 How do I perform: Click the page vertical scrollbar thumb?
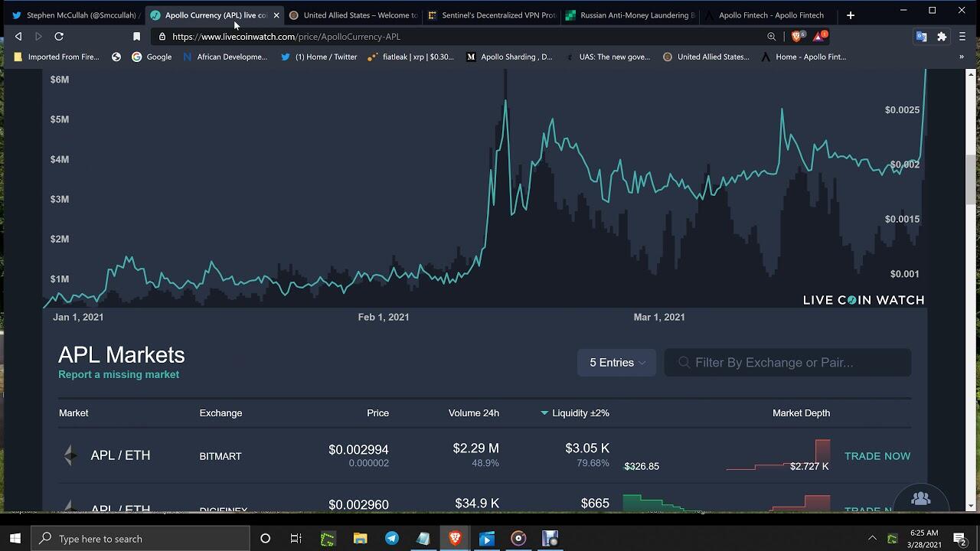click(x=972, y=179)
